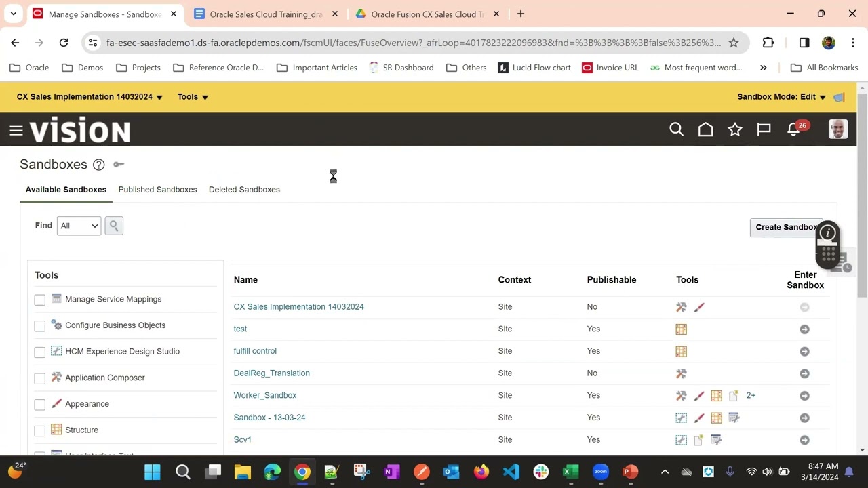The height and width of the screenshot is (488, 868).
Task: Click Appearance brush icon in CX Sales row
Action: tap(699, 307)
